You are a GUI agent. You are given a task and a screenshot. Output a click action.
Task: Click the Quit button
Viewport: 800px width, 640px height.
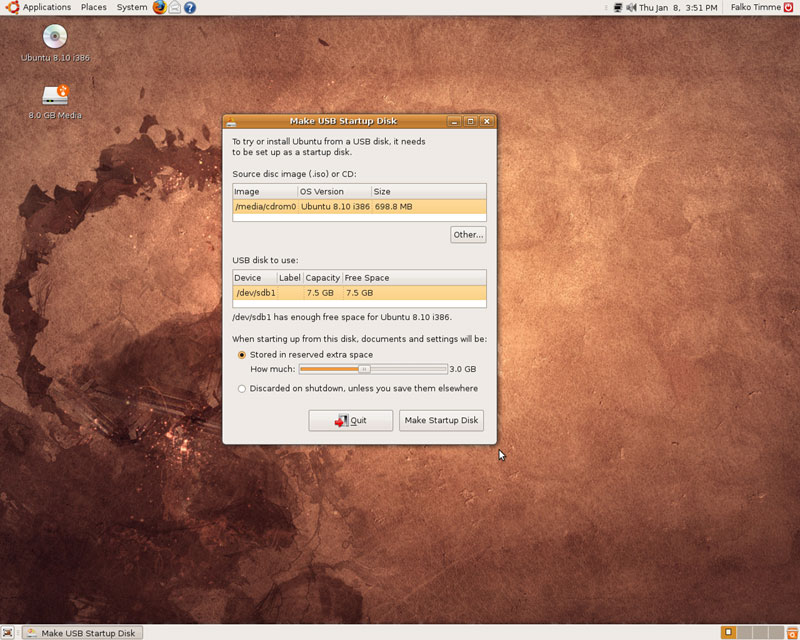pos(351,420)
